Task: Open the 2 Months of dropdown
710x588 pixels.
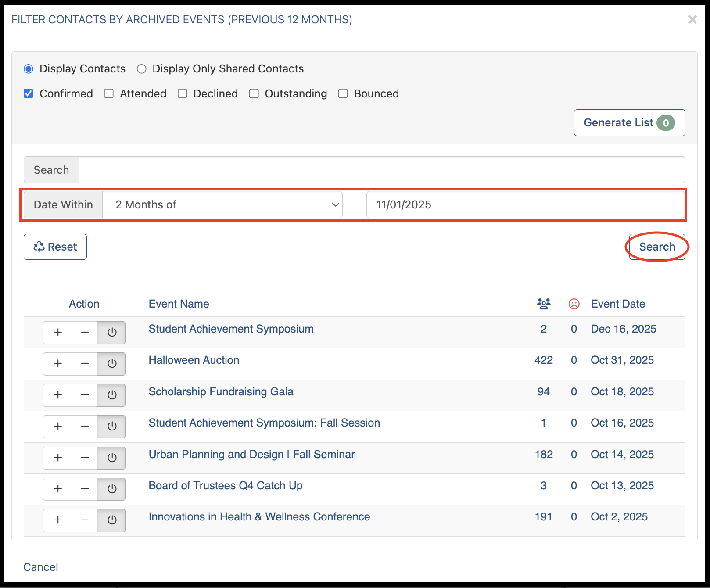Action: pyautogui.click(x=222, y=204)
